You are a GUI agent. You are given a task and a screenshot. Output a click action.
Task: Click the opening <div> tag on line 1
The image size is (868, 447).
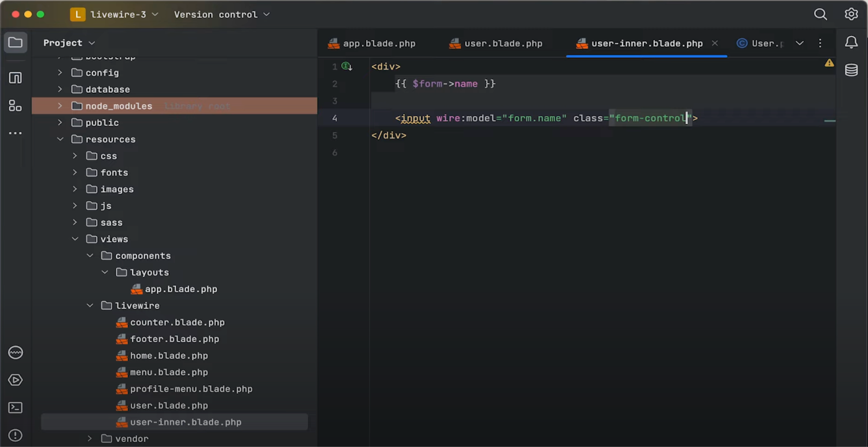(x=386, y=67)
